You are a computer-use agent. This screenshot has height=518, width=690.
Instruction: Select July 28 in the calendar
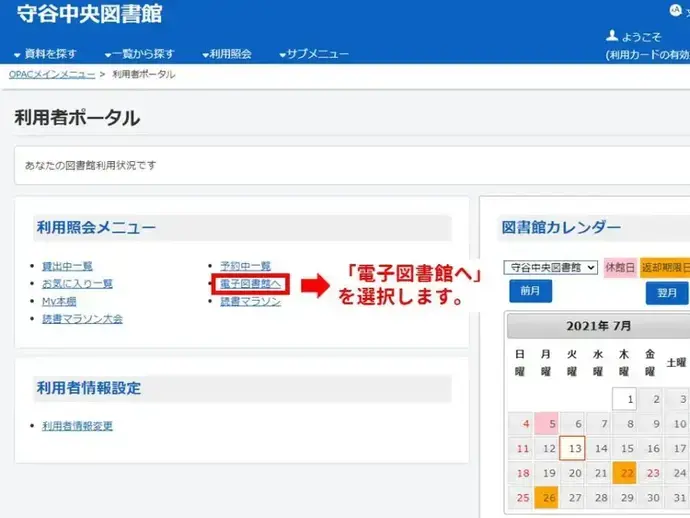(598, 498)
